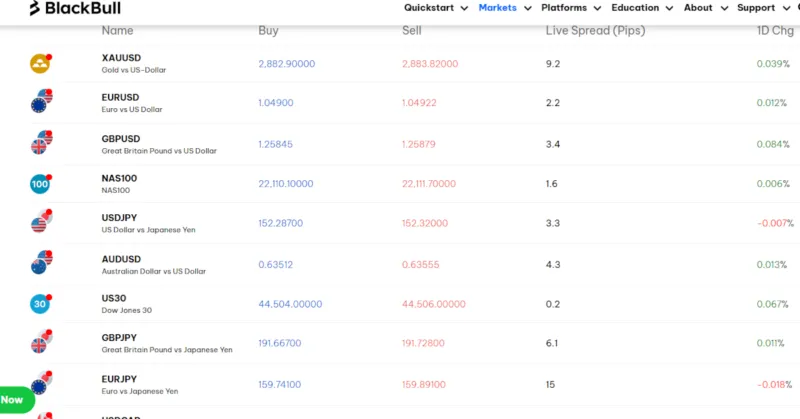Click the XAUUSD gold icon
The width and height of the screenshot is (800, 419).
click(x=41, y=64)
